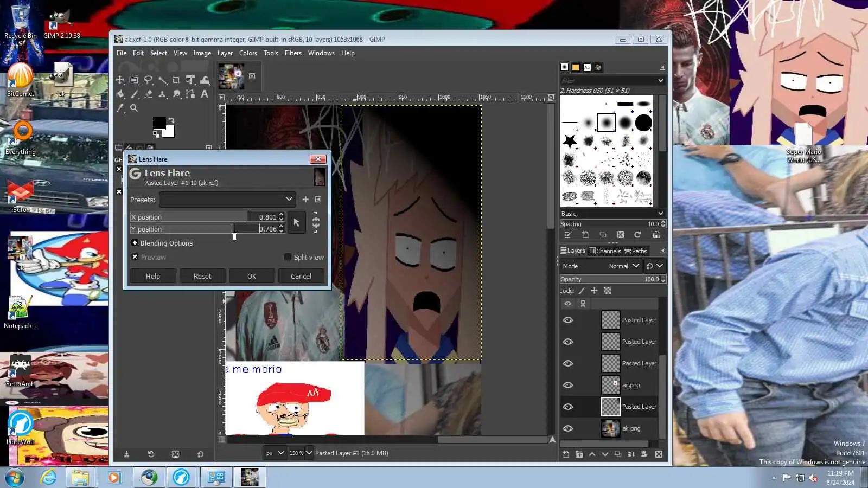Click the edit brush icon
This screenshot has width=868, height=488.
(567, 235)
